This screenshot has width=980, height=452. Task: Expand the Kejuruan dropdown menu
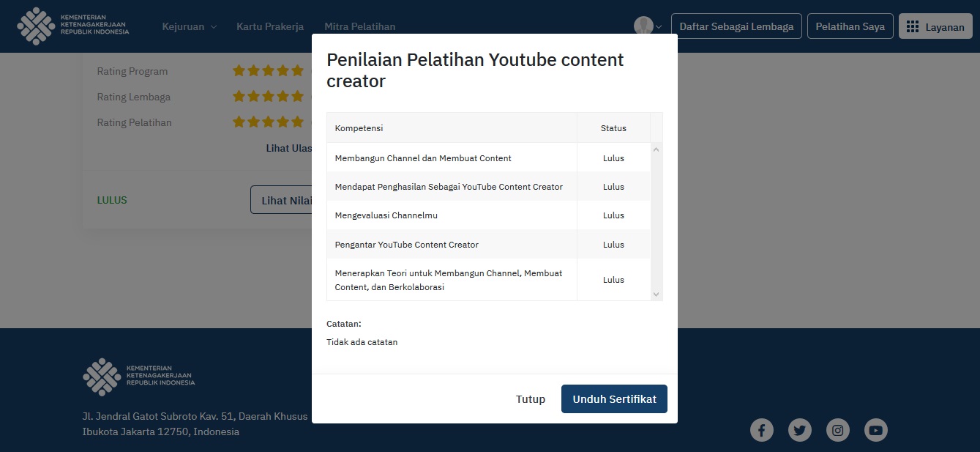[x=190, y=26]
